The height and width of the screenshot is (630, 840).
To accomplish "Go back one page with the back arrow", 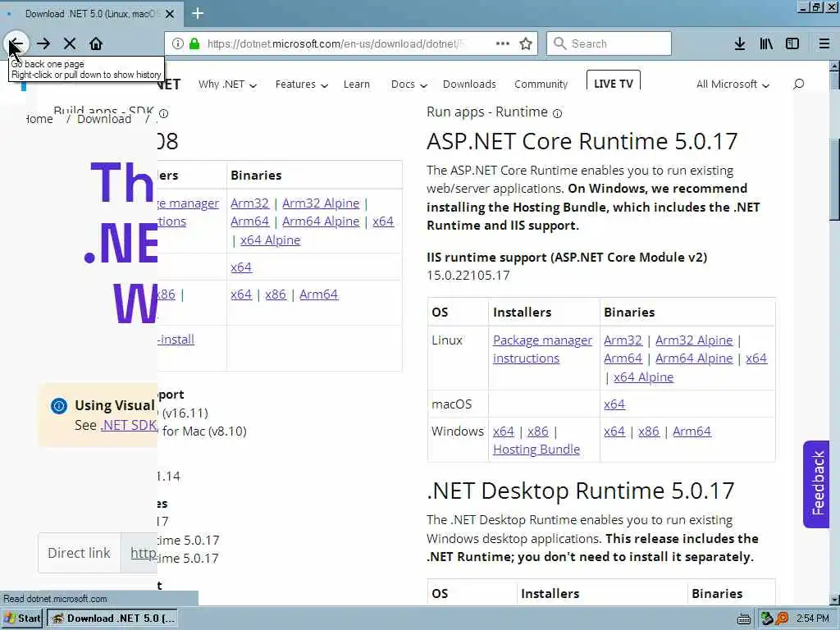I will (x=16, y=43).
